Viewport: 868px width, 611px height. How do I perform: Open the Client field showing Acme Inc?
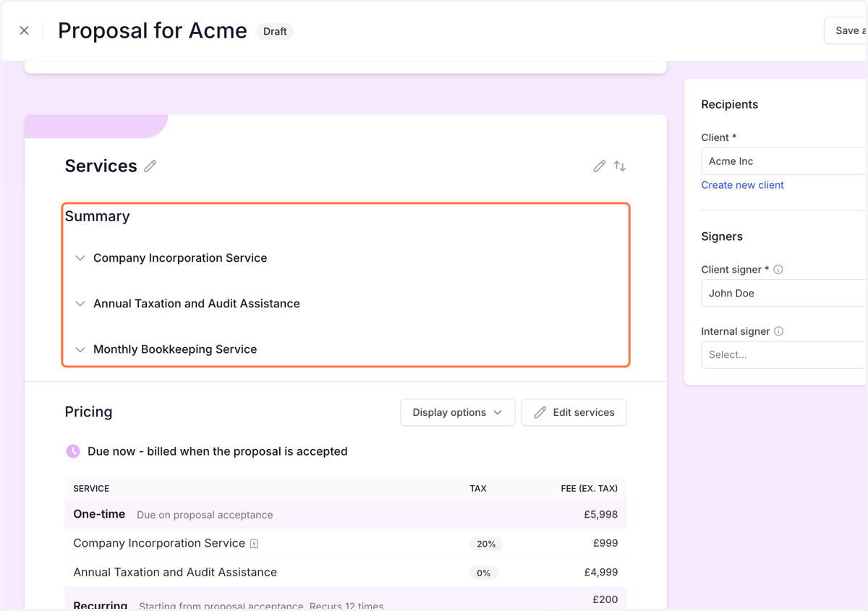point(784,161)
